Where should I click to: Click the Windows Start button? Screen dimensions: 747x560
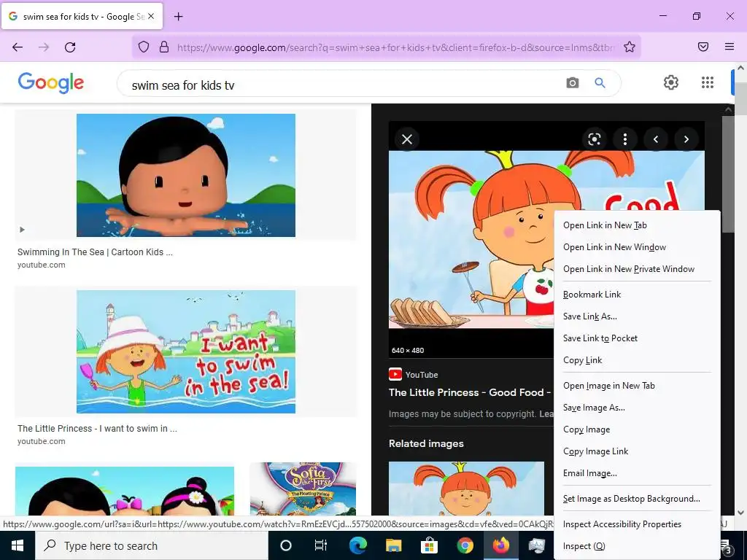(x=18, y=545)
